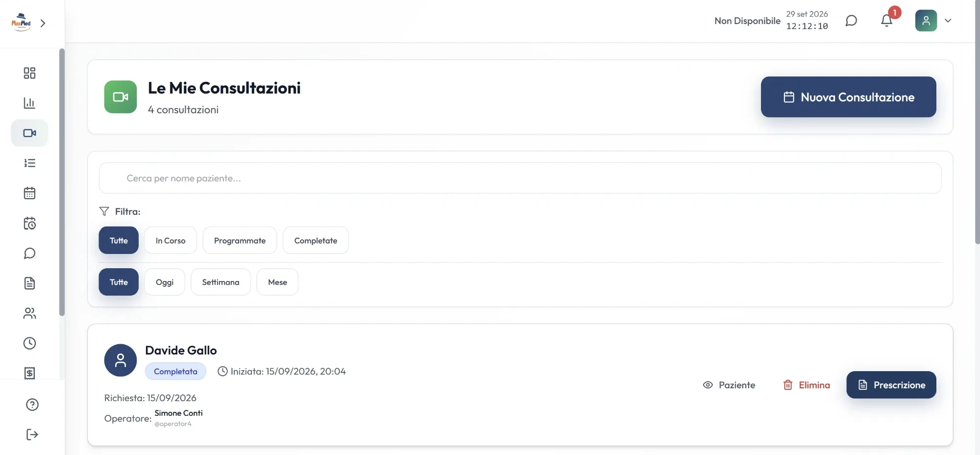Click the Davide Gallo name heading
Image resolution: width=980 pixels, height=455 pixels.
181,350
